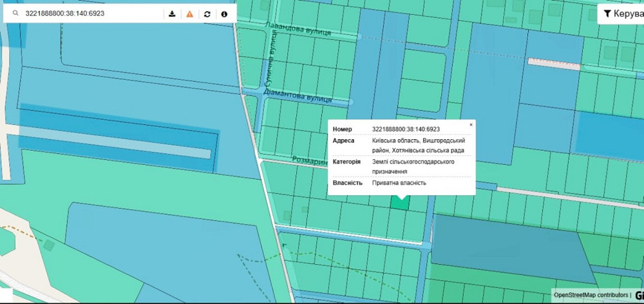The image size is (644, 304).
Task: Click the bright blue parcel at right edge
Action: [x=609, y=136]
